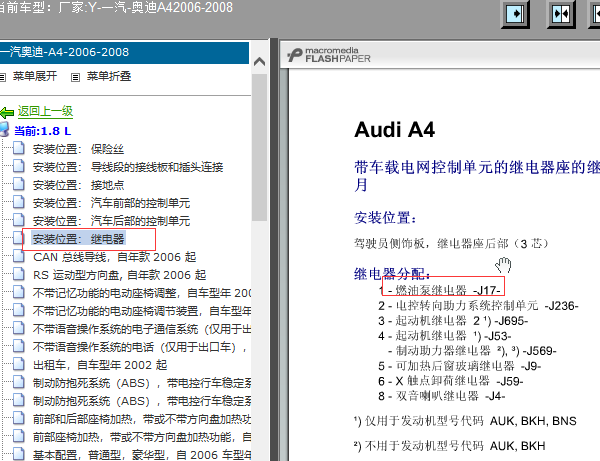Image resolution: width=600 pixels, height=461 pixels.
Task: Click 燃油泵继电器 -J17- line
Action: [x=440, y=290]
